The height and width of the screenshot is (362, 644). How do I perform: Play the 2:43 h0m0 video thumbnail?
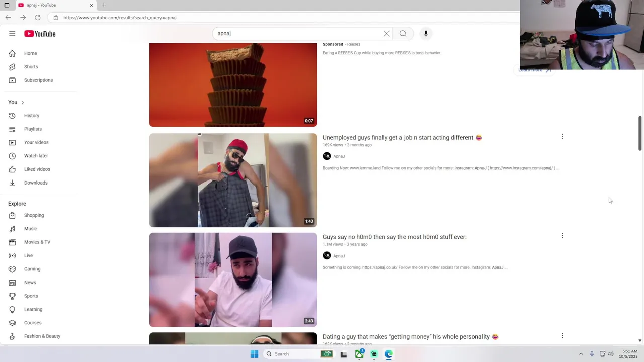(233, 280)
